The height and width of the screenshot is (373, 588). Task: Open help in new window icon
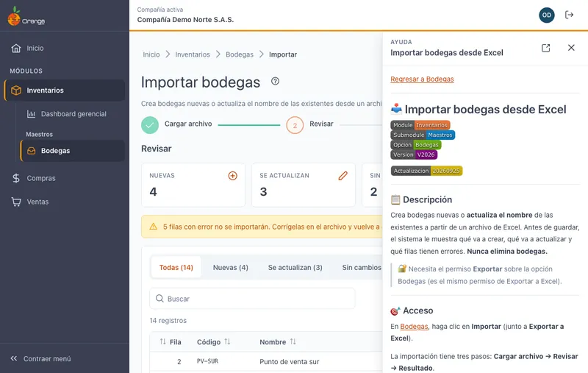(x=545, y=48)
